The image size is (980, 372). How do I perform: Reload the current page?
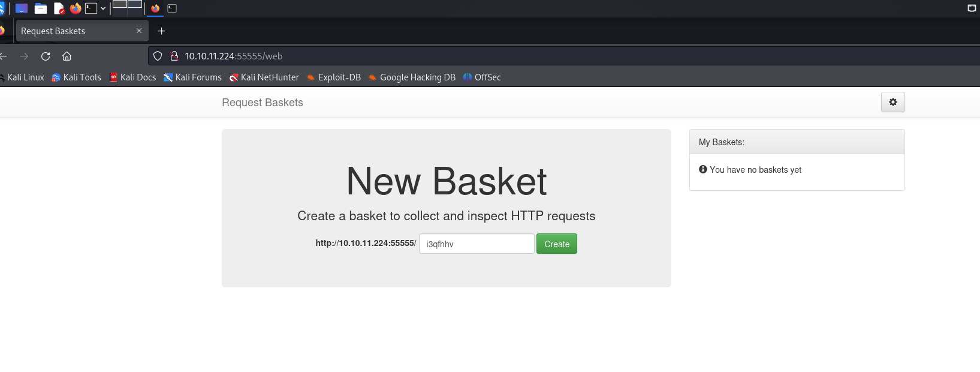pos(46,56)
